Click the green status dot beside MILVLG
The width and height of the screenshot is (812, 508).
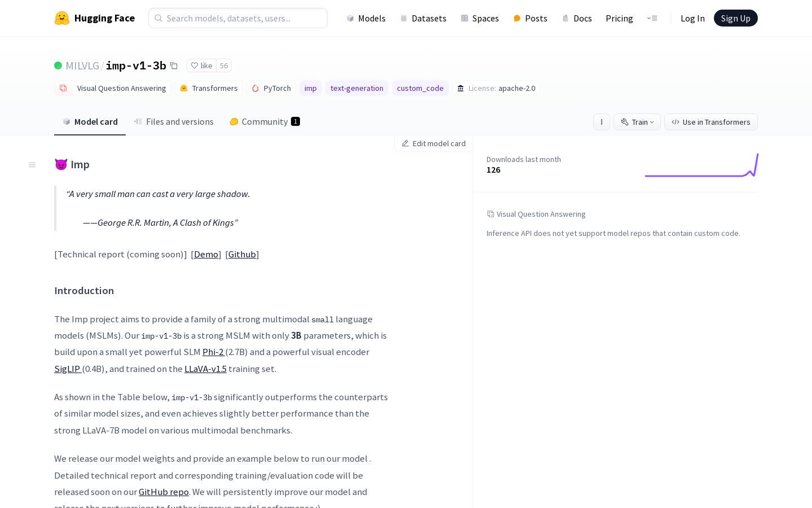click(x=58, y=65)
